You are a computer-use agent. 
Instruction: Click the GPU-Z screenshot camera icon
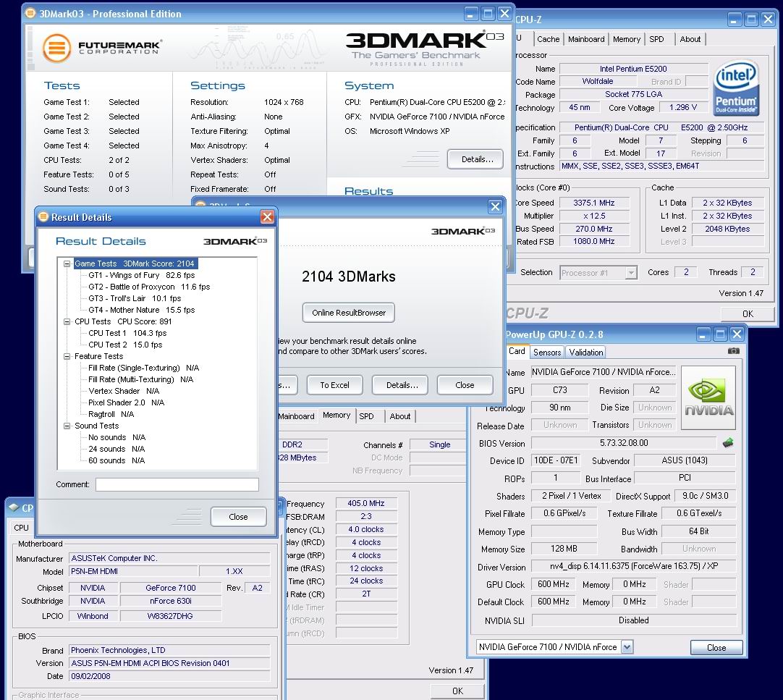[x=733, y=351]
